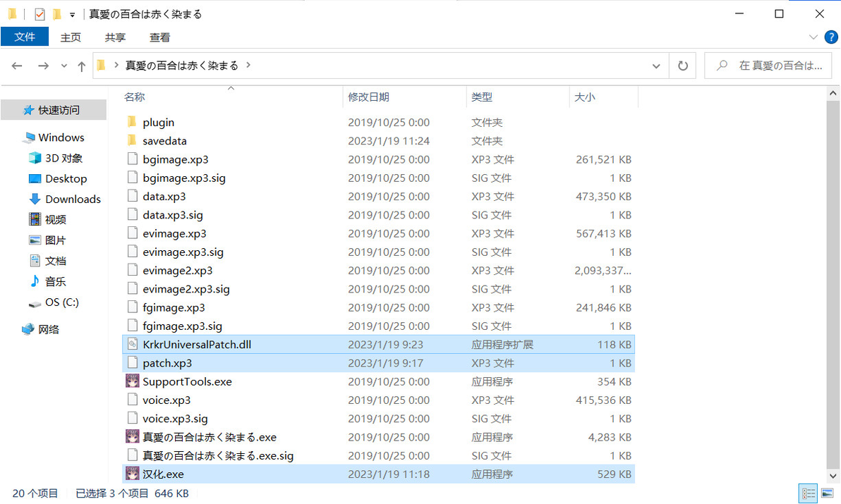Viewport: 841px width, 504px height.
Task: Click the savedata folder icon
Action: click(133, 141)
